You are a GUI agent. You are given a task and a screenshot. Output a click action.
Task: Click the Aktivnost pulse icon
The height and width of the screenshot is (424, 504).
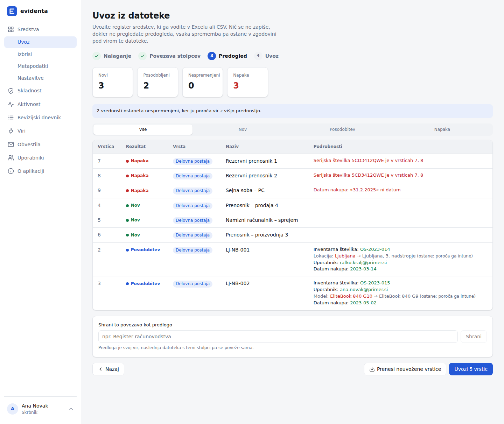[x=11, y=104]
